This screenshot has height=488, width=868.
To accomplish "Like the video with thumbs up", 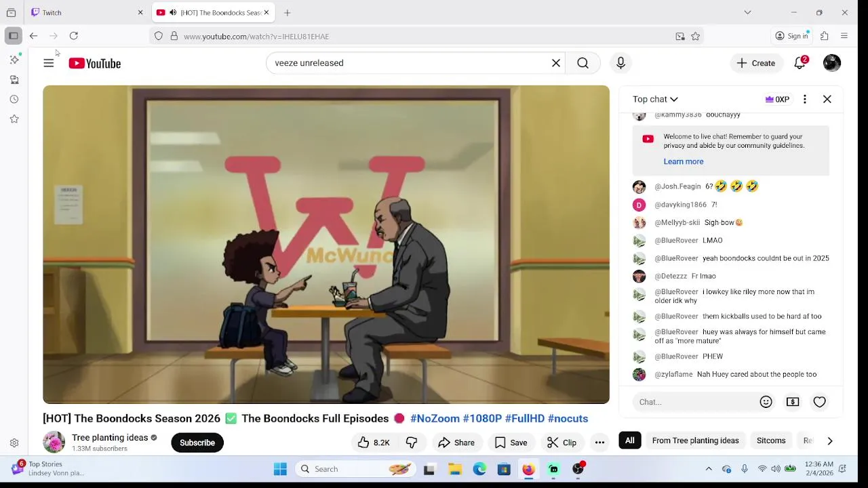I will point(374,443).
